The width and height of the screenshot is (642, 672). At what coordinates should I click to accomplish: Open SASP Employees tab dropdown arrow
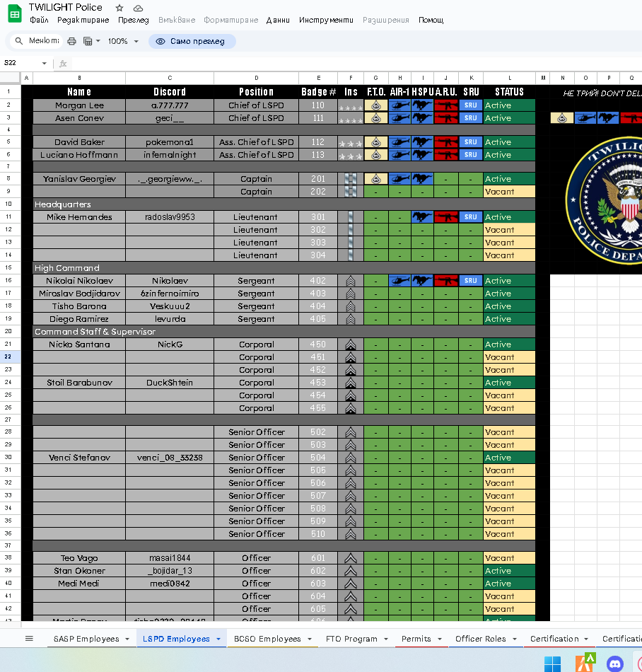[127, 639]
